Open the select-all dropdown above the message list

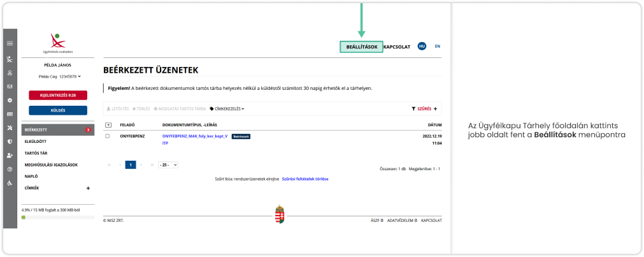tap(108, 125)
